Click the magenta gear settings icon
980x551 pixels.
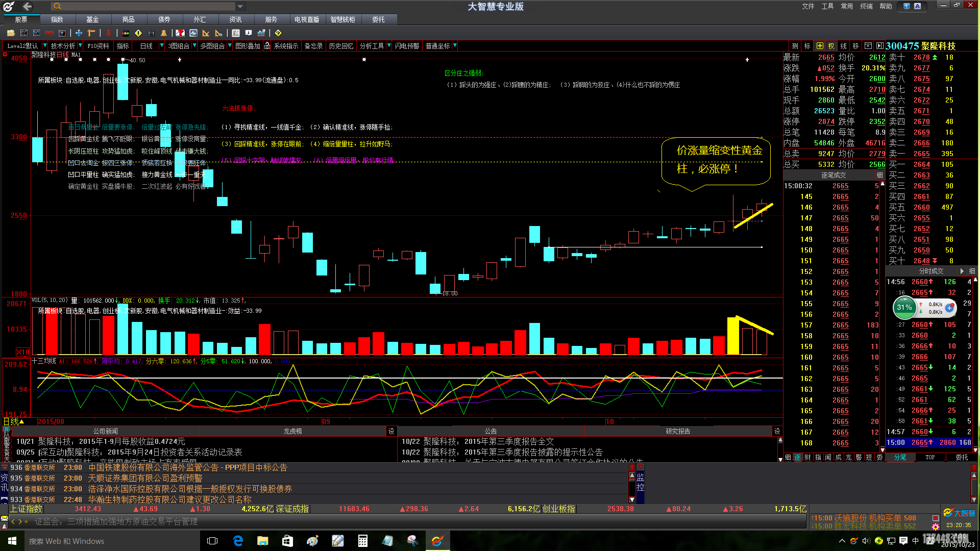936,527
